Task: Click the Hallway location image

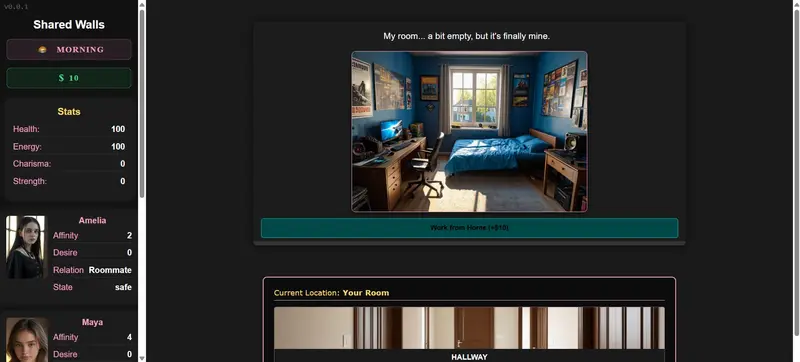Action: (469, 328)
